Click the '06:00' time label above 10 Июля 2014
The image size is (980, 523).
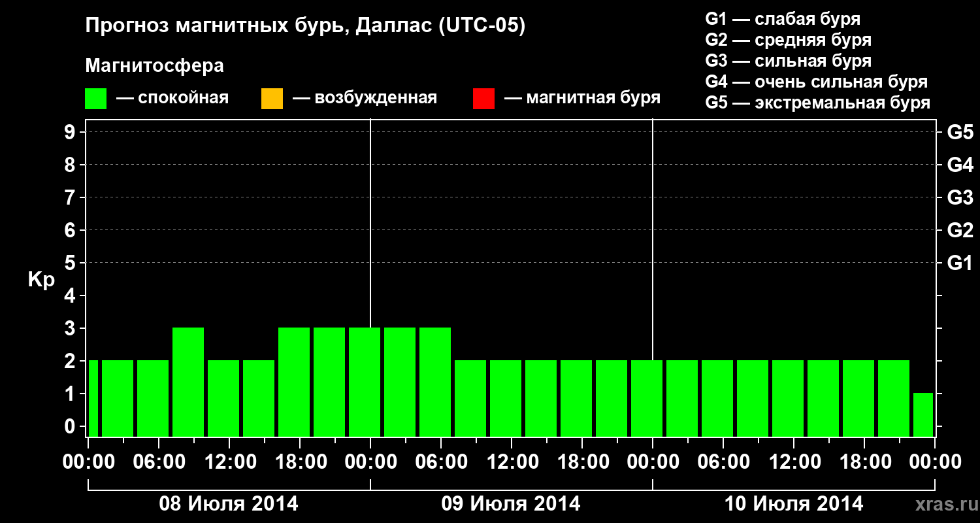(x=723, y=462)
